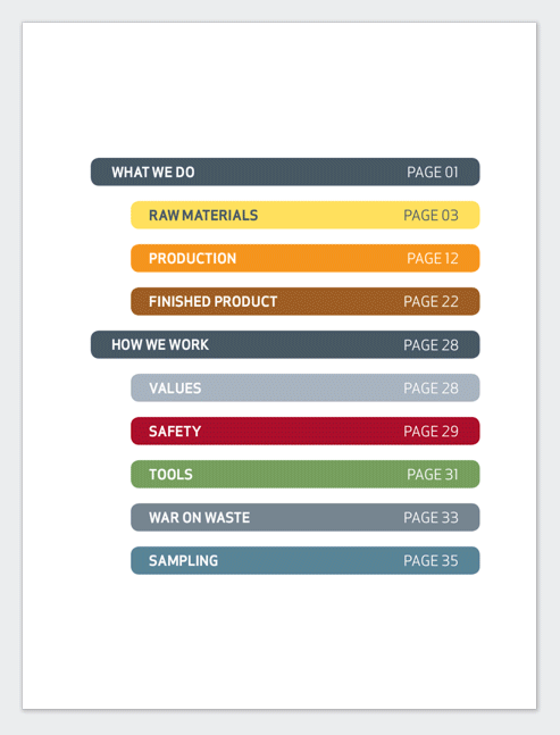The image size is (560, 735).
Task: Click the PAGE 31 label
Action: tap(432, 474)
